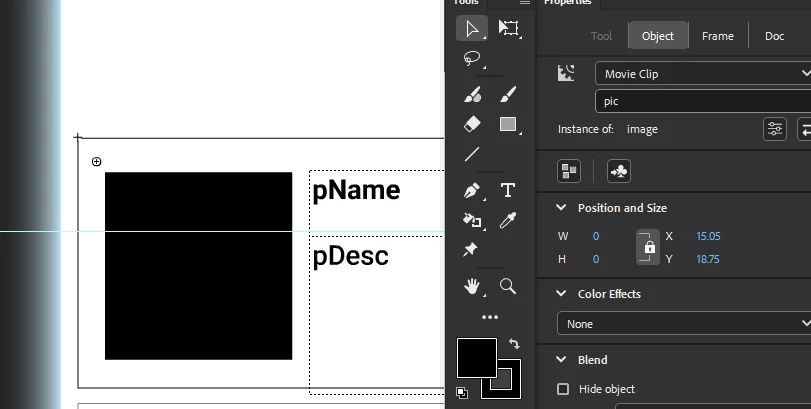Click the symbol properties sliders icon
The image size is (811, 409).
[775, 129]
